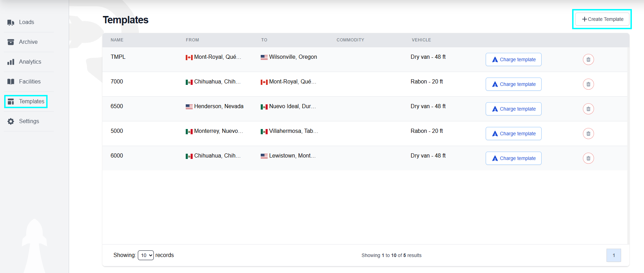Click Monterrey origin text

point(219,131)
